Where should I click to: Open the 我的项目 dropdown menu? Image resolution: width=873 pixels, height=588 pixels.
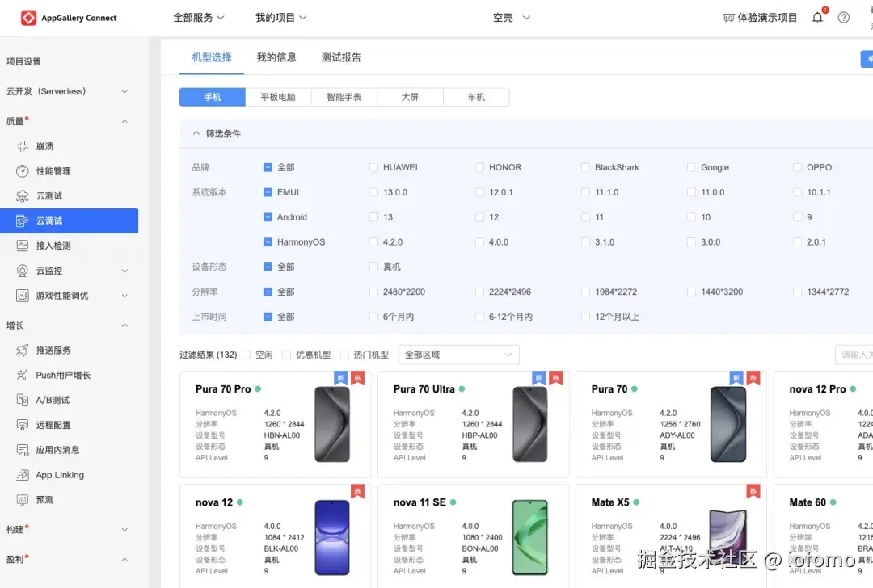pyautogui.click(x=281, y=16)
